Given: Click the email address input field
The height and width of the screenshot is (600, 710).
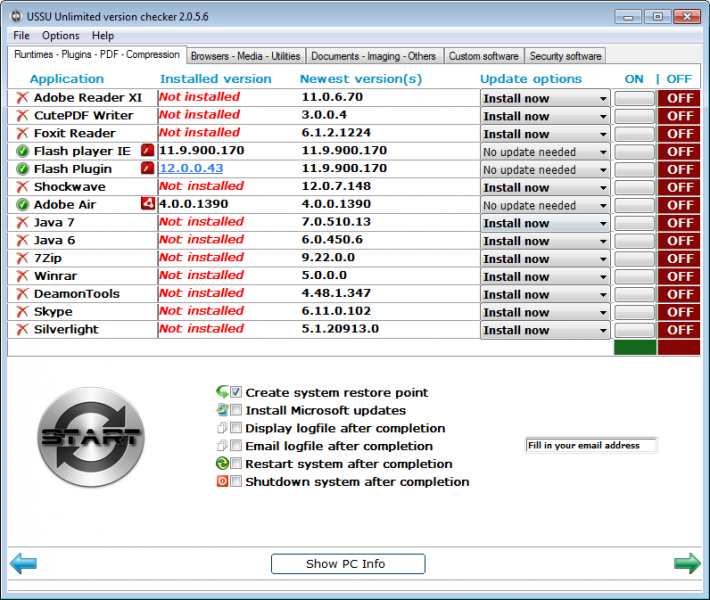Looking at the screenshot, I should tap(591, 446).
